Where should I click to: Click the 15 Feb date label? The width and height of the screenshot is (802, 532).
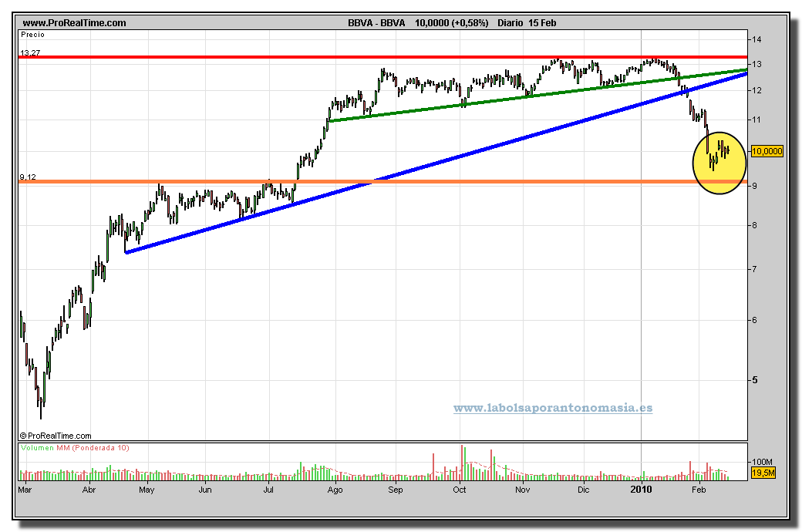542,22
